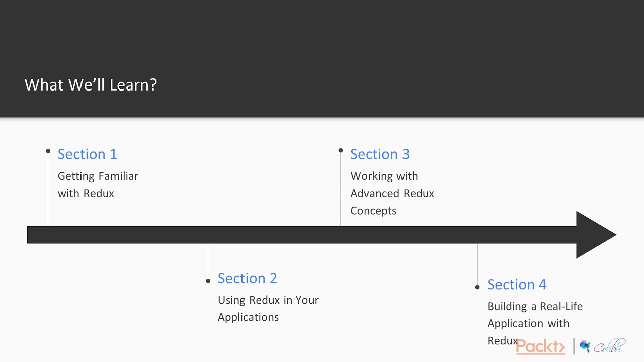Click the 'What We'll Learn?' title
Screen dimensions: 644x362
pyautogui.click(x=91, y=84)
